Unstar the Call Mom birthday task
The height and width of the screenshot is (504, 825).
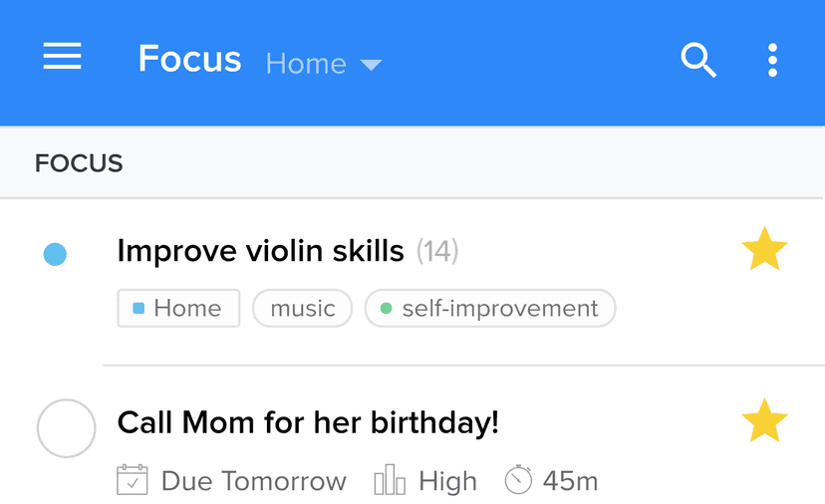(764, 421)
